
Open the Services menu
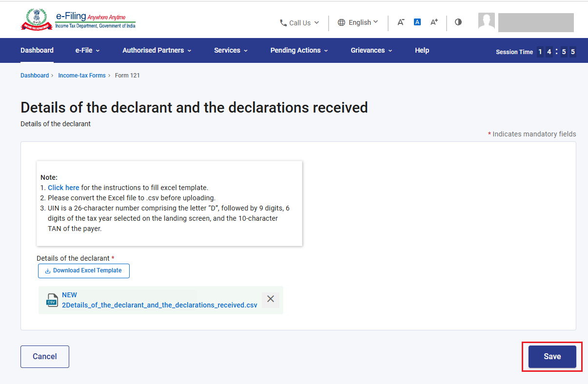[x=231, y=50]
